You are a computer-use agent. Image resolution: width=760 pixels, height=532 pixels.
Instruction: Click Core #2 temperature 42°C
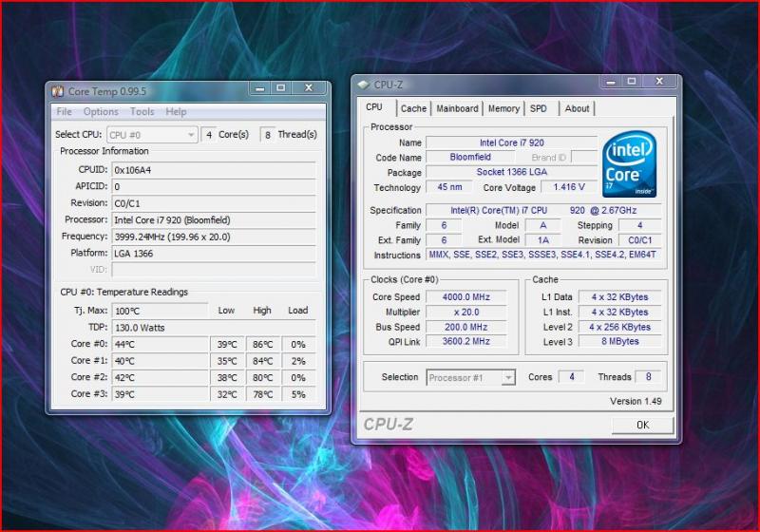click(160, 377)
